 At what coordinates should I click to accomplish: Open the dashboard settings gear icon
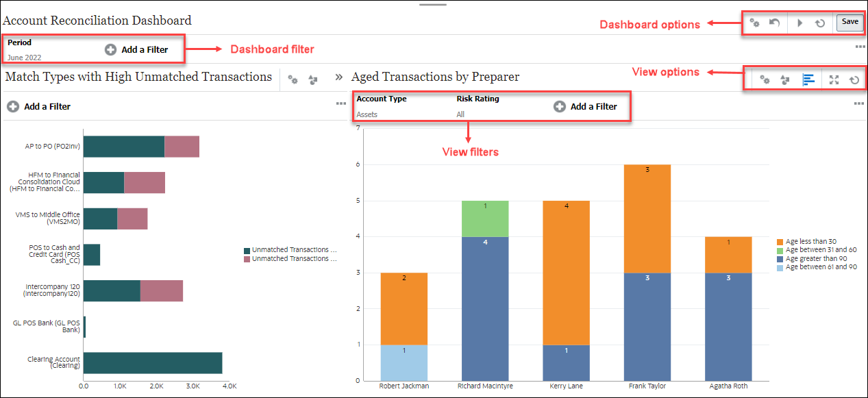pos(754,23)
